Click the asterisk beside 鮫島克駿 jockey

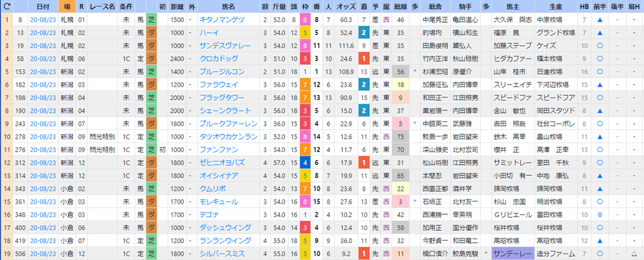(487, 254)
